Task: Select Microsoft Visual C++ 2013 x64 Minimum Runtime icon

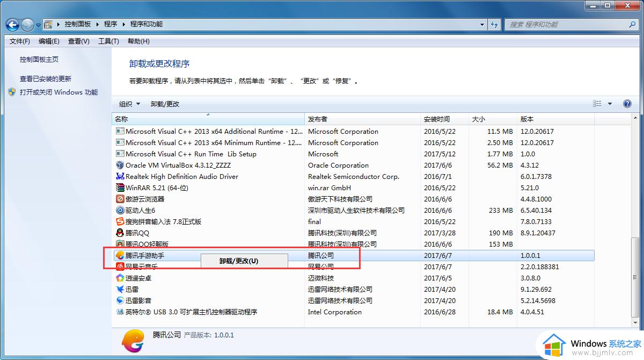Action: [x=120, y=143]
